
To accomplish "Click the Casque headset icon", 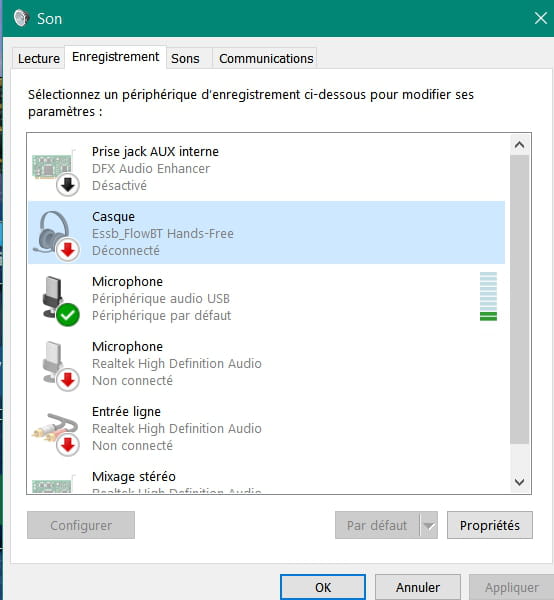I will coord(55,235).
